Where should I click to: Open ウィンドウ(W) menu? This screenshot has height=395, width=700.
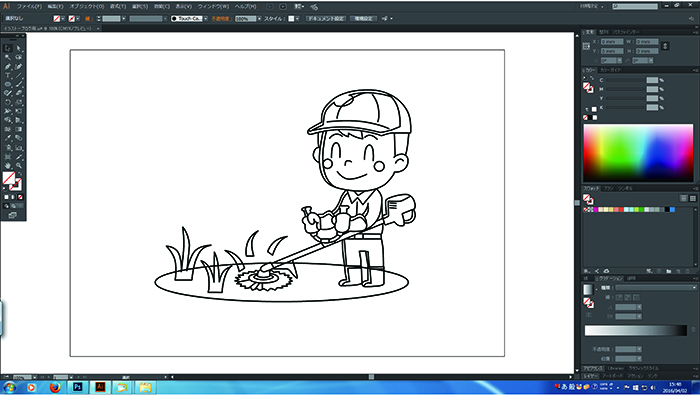tap(213, 7)
